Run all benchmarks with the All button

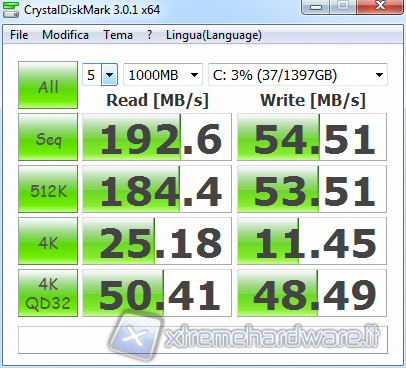point(48,85)
